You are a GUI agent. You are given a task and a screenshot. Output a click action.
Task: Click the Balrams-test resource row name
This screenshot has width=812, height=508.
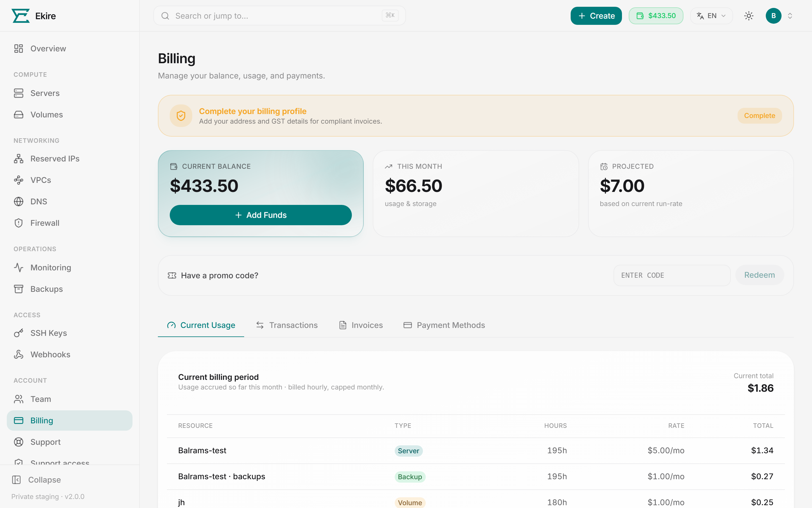(202, 450)
